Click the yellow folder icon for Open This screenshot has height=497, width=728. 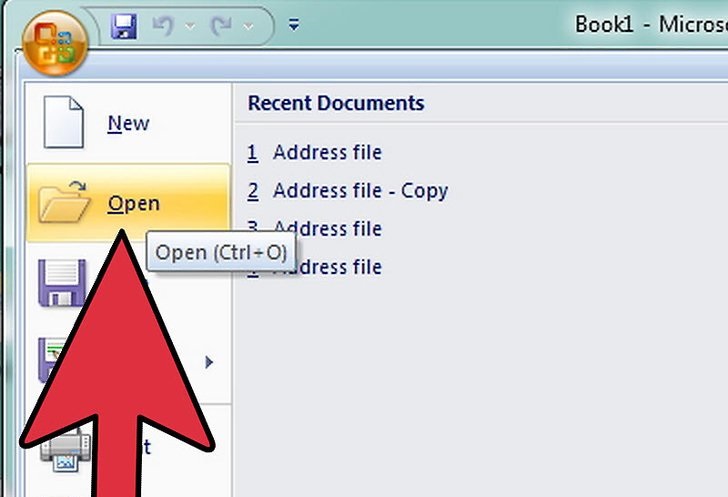[64, 202]
